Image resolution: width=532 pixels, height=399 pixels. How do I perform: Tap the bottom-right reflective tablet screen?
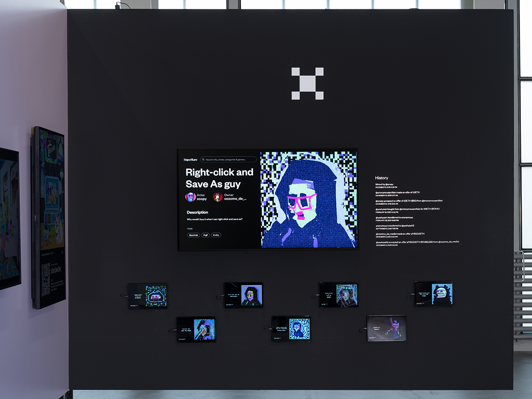pos(387,328)
